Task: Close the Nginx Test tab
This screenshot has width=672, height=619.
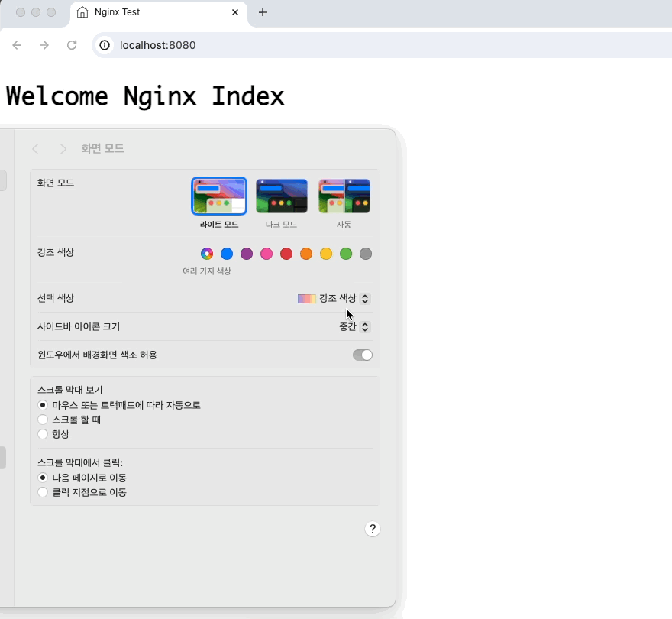Action: click(x=235, y=12)
